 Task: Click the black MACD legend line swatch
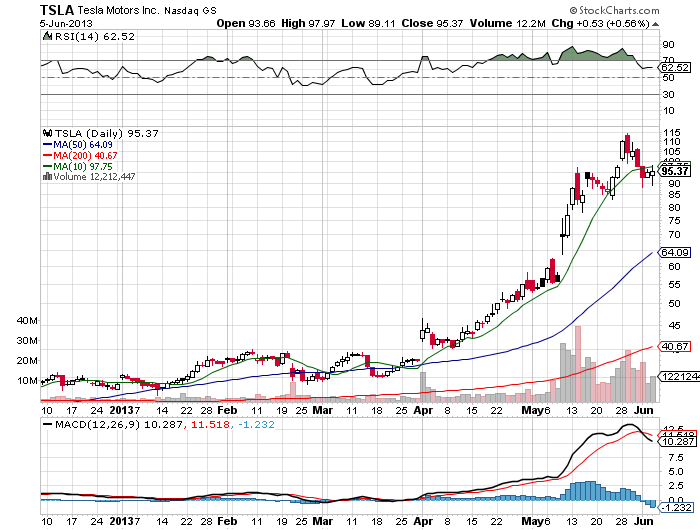click(x=47, y=424)
